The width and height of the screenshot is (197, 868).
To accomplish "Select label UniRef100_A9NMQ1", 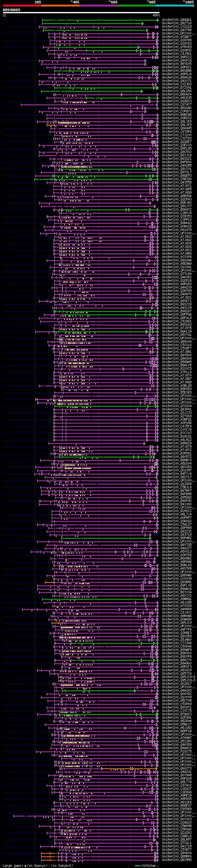I will pyautogui.click(x=176, y=599).
